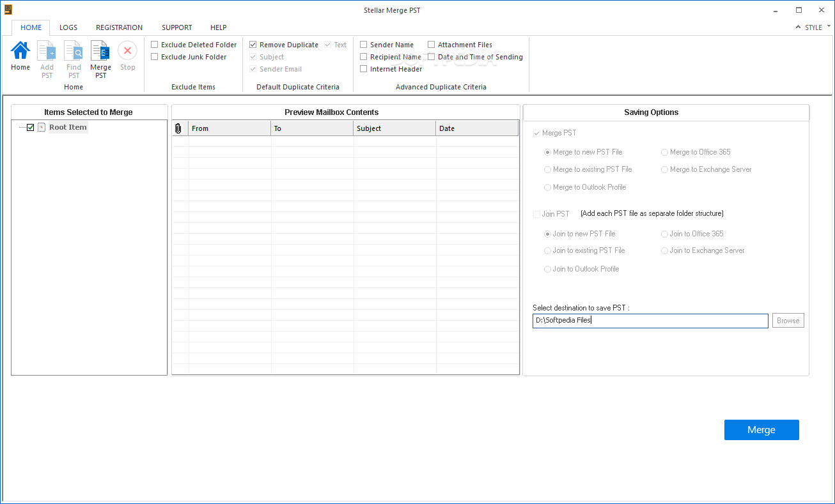This screenshot has height=504, width=835.
Task: Select Merge to Exchange Server
Action: coord(664,169)
